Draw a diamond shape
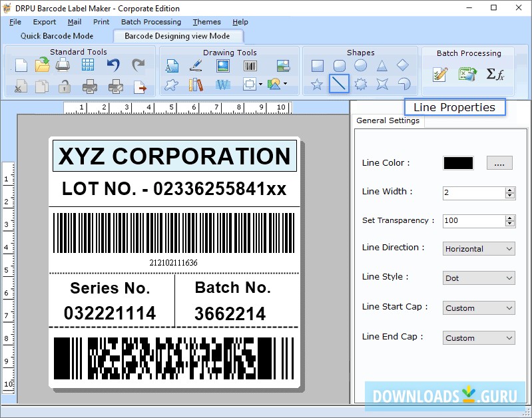Screen dimensions: 532x418 403,65
